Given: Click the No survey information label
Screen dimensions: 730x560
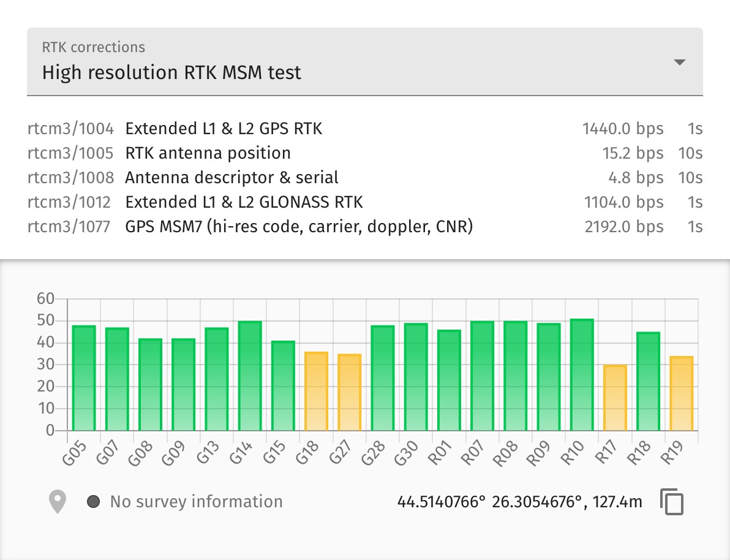Looking at the screenshot, I should point(194,501).
